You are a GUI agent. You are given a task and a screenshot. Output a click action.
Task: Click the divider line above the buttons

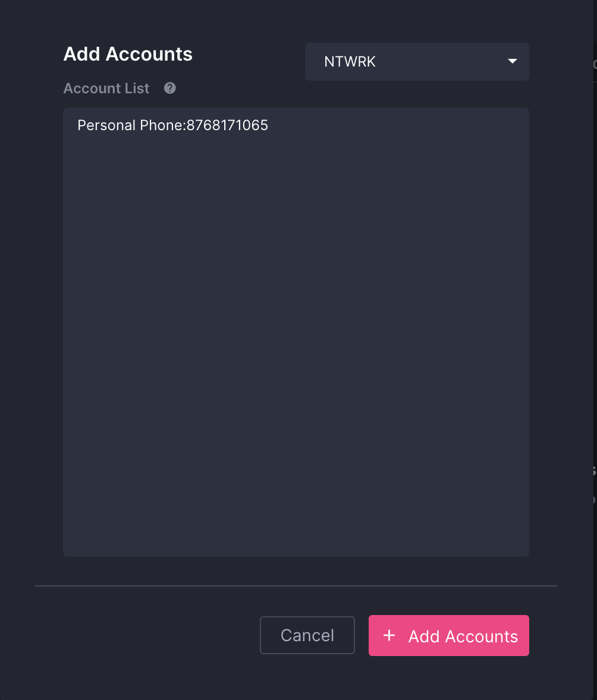coord(296,586)
